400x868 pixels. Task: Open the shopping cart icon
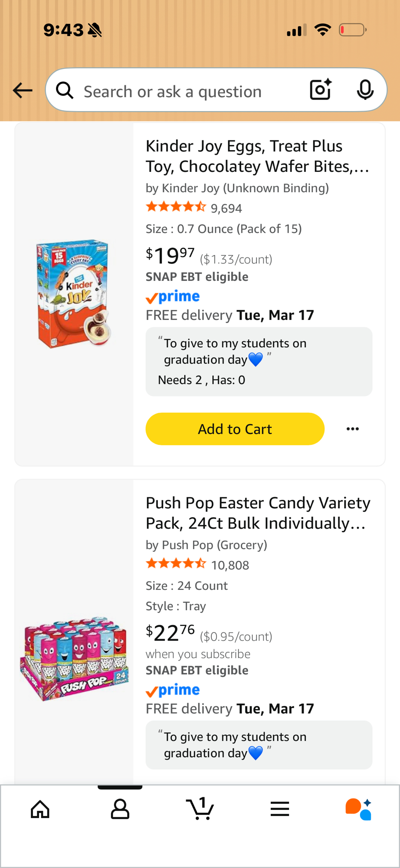coord(200,809)
